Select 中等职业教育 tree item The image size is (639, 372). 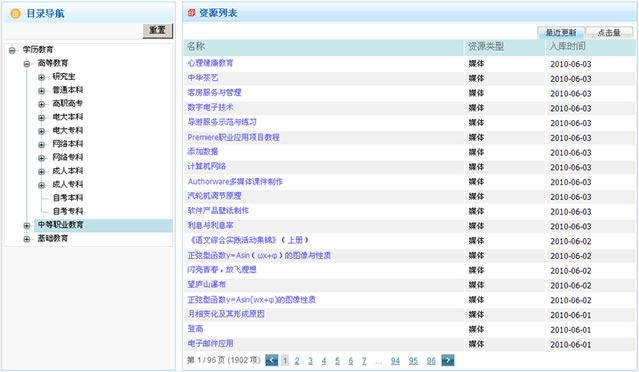point(60,225)
